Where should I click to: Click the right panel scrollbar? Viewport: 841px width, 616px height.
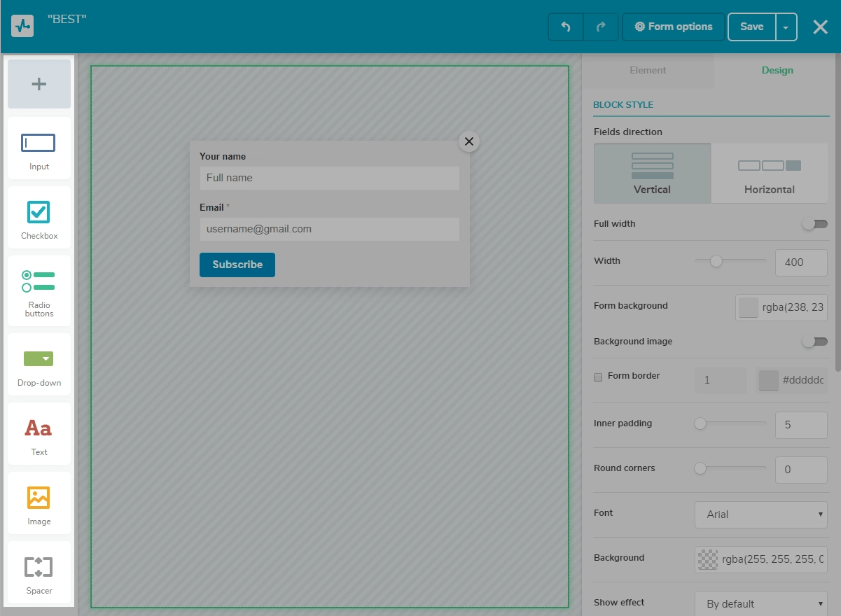click(x=837, y=213)
